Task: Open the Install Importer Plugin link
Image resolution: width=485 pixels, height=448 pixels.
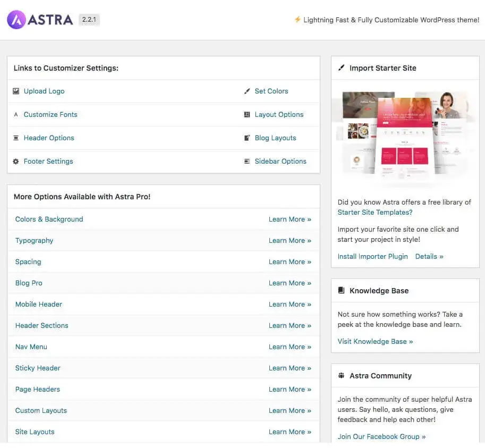Action: pos(372,256)
